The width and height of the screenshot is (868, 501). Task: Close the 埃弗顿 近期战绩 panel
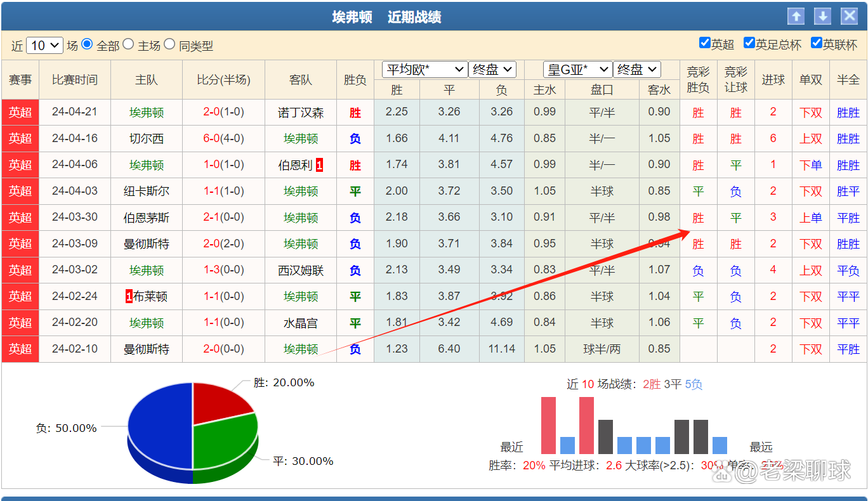849,16
